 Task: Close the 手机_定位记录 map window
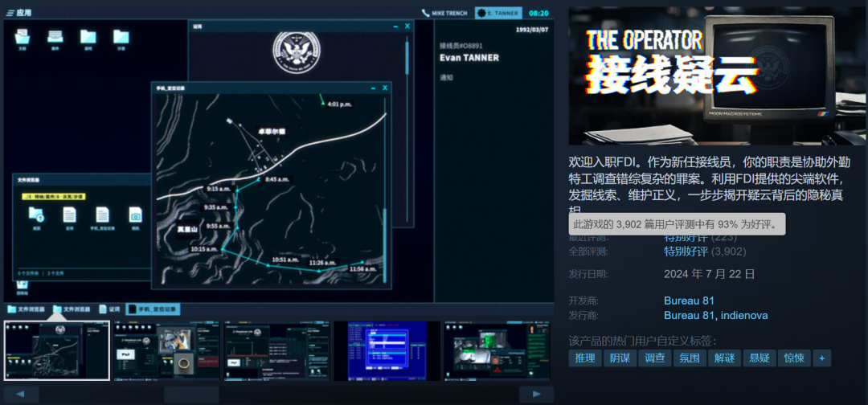(x=385, y=88)
